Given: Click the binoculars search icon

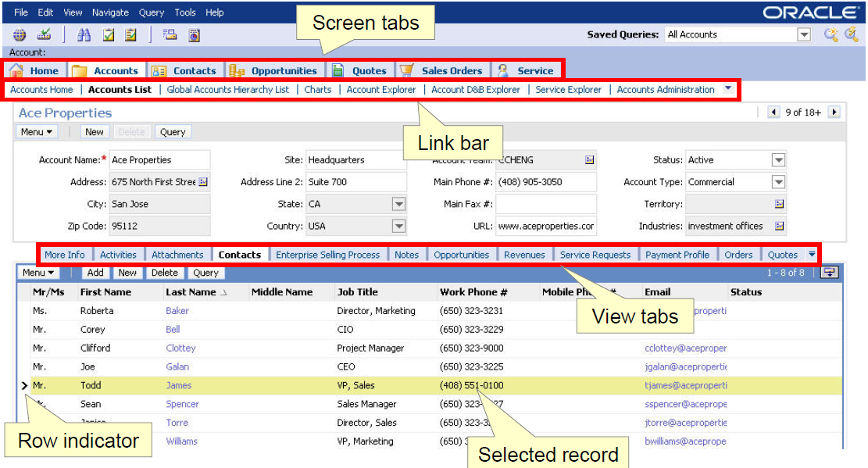Looking at the screenshot, I should (84, 35).
